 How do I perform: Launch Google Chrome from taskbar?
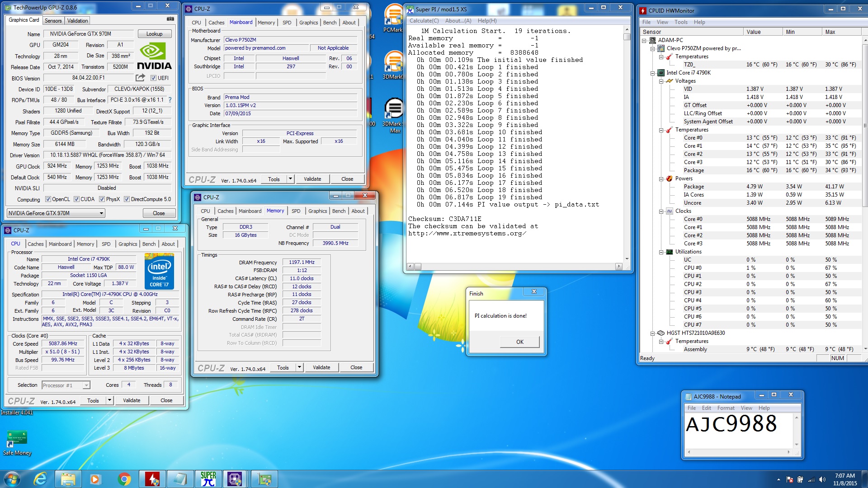(x=124, y=479)
